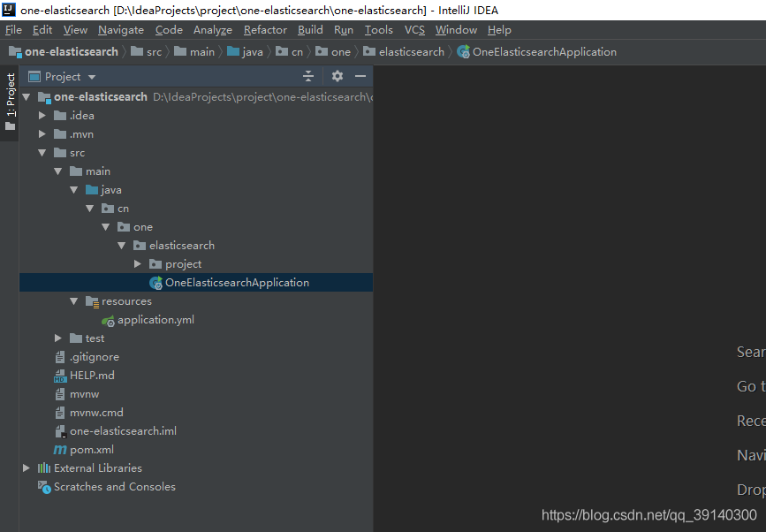
Task: Click elasticsearch in the breadcrumb bar
Action: [412, 52]
